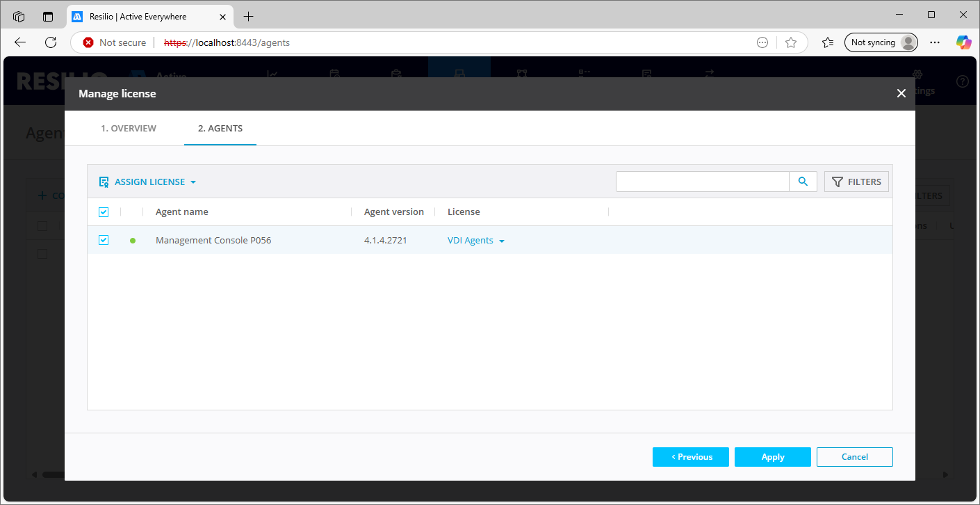The image size is (980, 505).
Task: Switch to the 1. Overview tab
Action: pyautogui.click(x=129, y=128)
